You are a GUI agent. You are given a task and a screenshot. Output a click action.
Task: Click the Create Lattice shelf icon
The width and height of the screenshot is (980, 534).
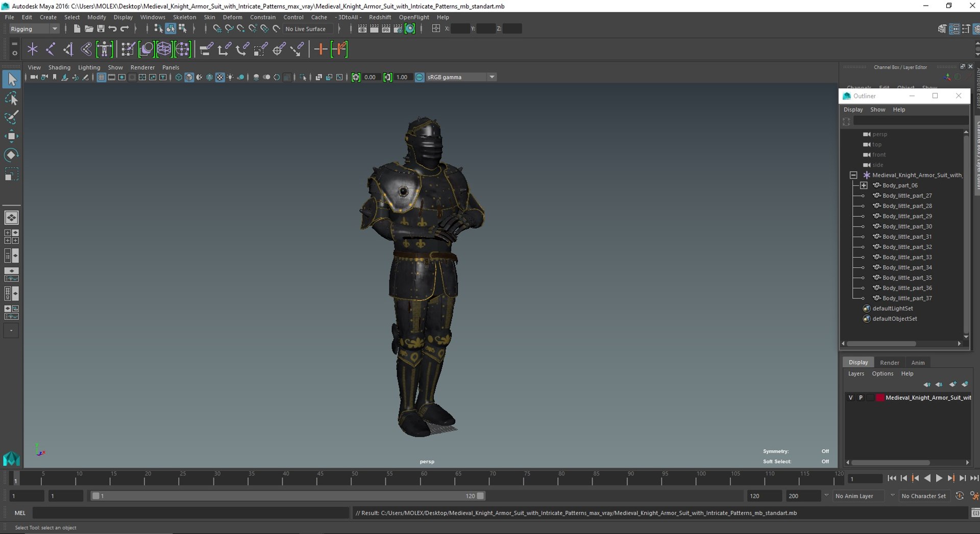point(164,49)
